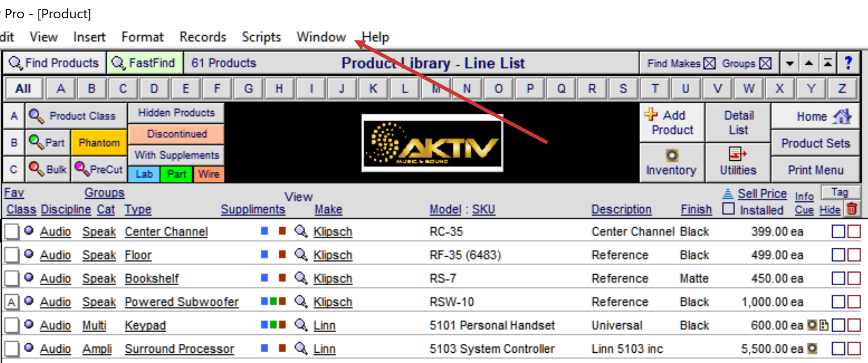Screen dimensions: 868x363
Task: Click Powered Subwoofer type link
Action: coord(181,301)
